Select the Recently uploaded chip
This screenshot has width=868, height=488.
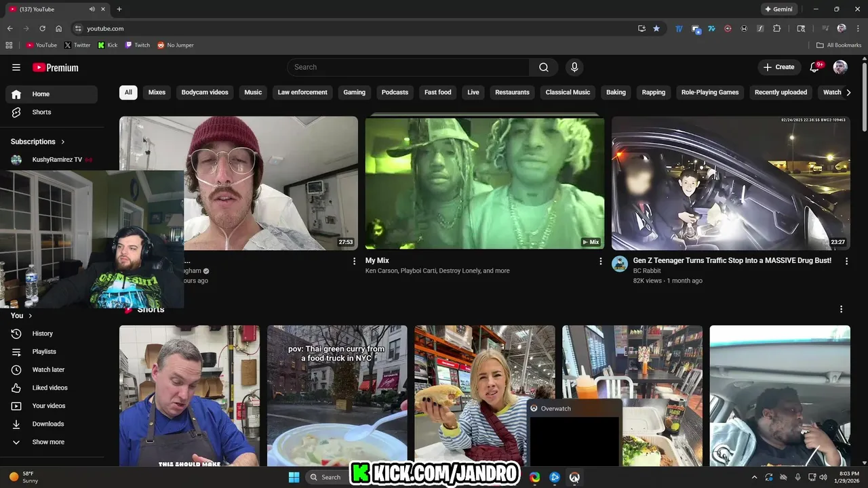[781, 92]
